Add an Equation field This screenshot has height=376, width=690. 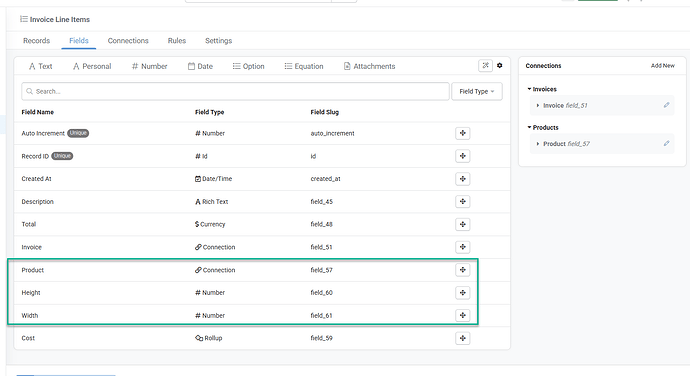(x=304, y=66)
